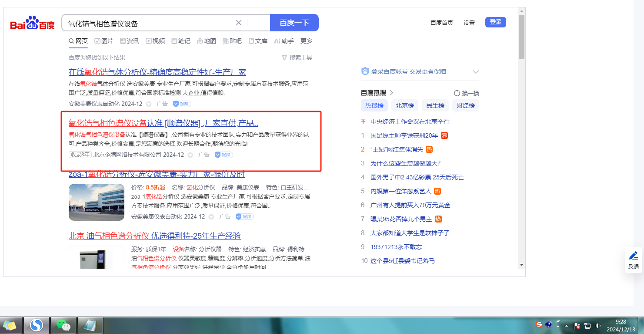Click 换一换 refresh icon in hot search
Viewport: 644px width, 334px height.
pos(457,93)
